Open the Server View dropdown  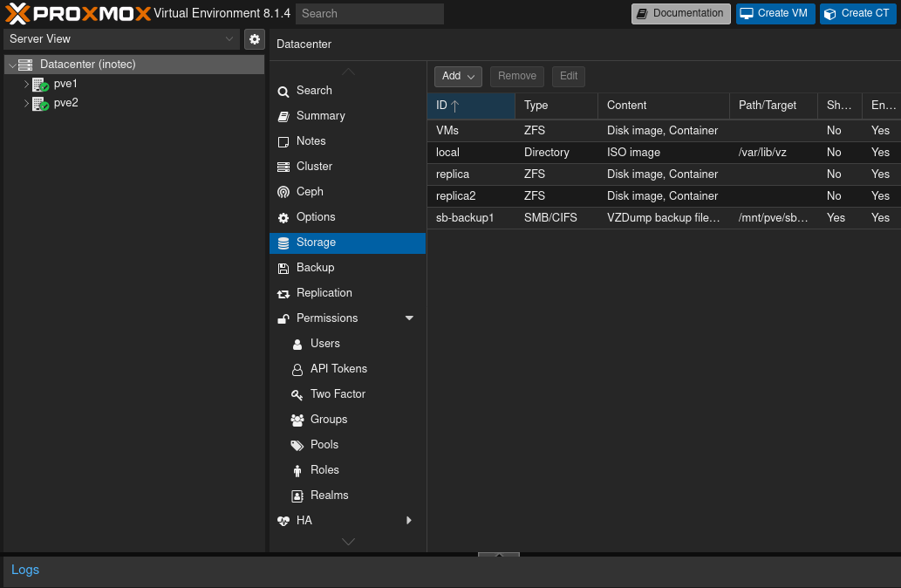pyautogui.click(x=229, y=39)
